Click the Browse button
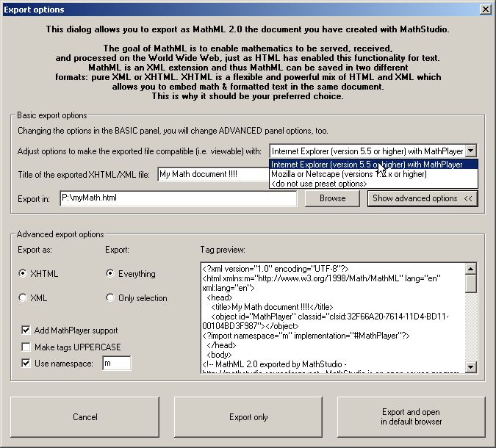 point(332,198)
